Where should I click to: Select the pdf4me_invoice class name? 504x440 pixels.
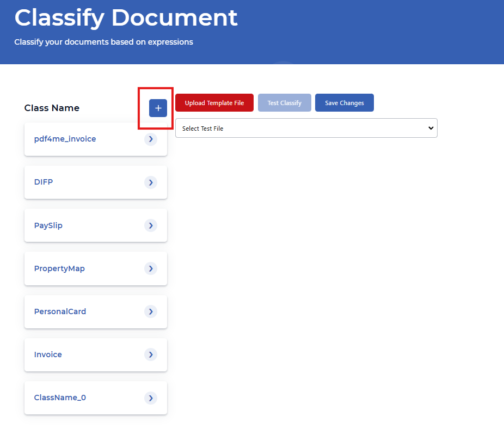tap(65, 139)
